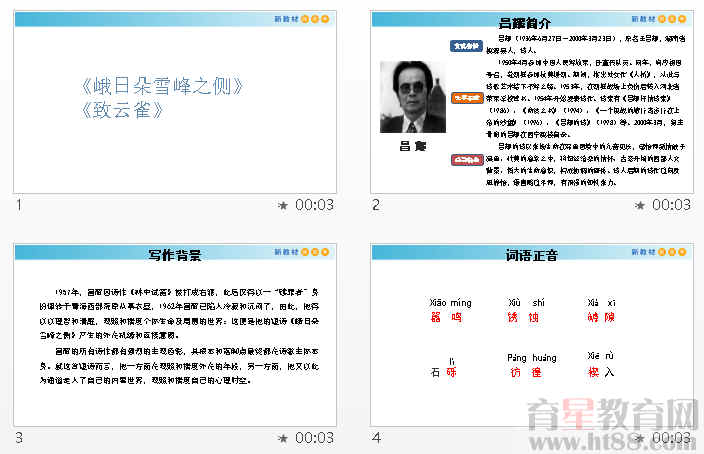Click the slide number 4 label
704x454 pixels.
point(376,438)
